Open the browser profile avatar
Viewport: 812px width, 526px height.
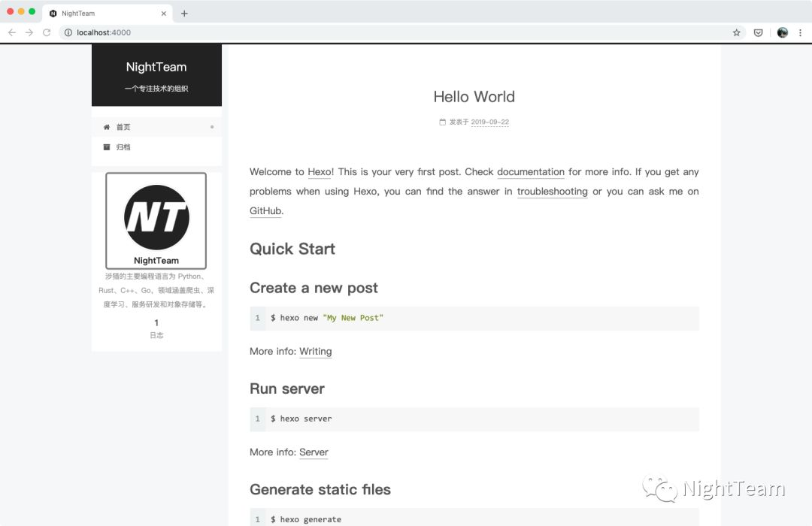[783, 32]
